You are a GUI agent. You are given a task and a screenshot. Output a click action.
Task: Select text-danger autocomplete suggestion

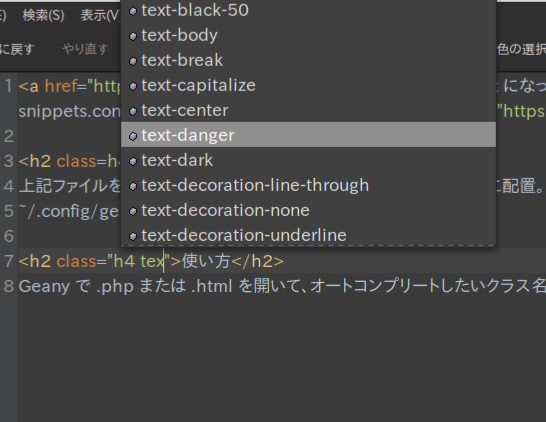point(308,135)
